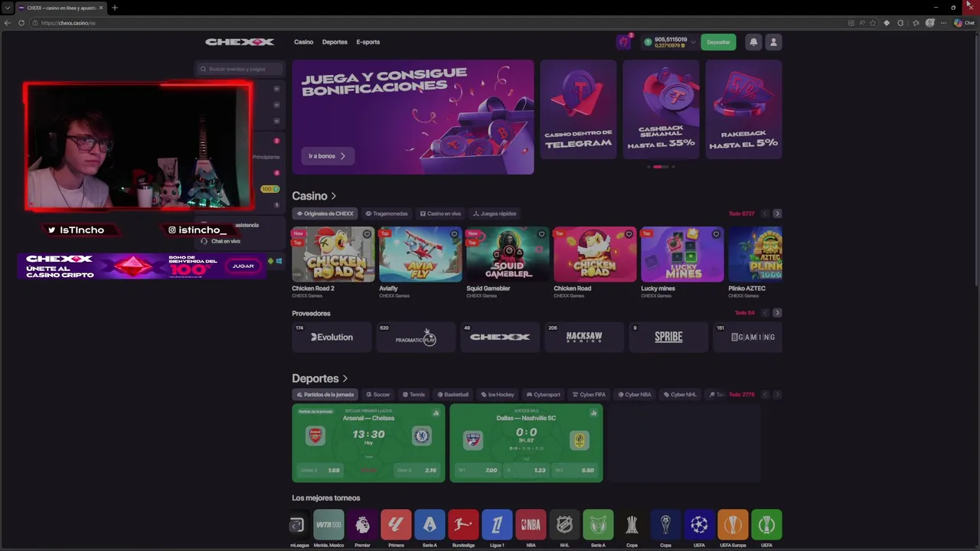Open the NHL tournament icon
The width and height of the screenshot is (980, 551).
point(564,524)
